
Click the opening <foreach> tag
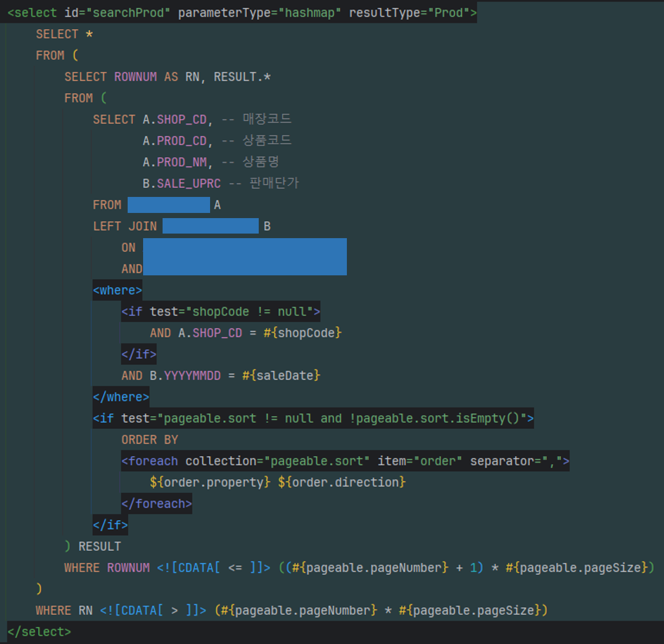[345, 461]
